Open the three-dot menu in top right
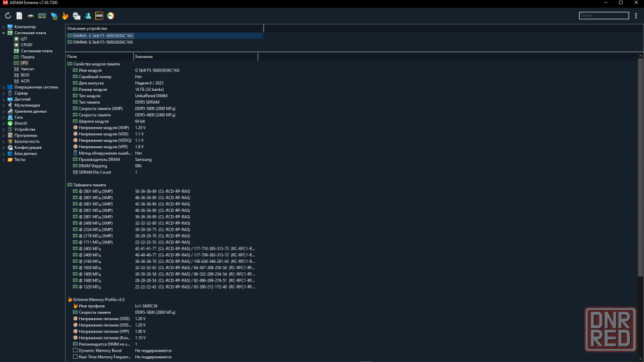Screen dimensions: 644x362 (636, 15)
